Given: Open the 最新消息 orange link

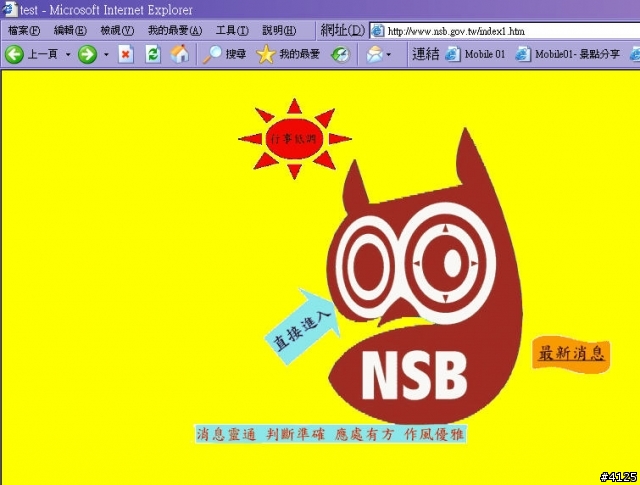Looking at the screenshot, I should (571, 354).
